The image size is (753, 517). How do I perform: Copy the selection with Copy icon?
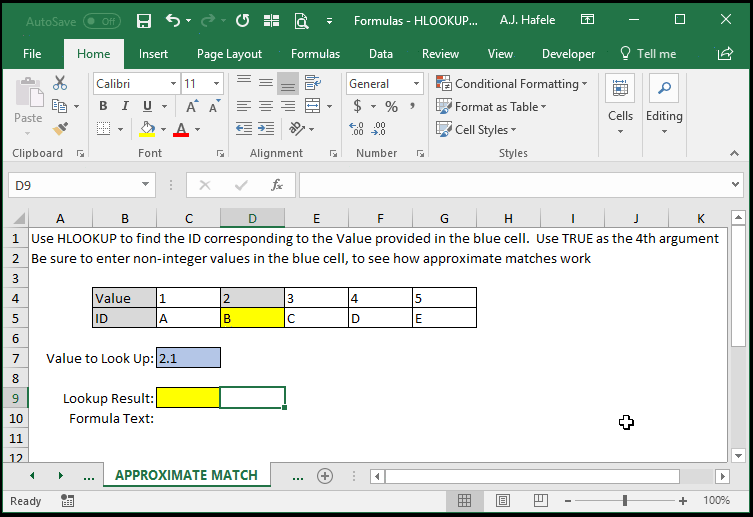(x=59, y=106)
